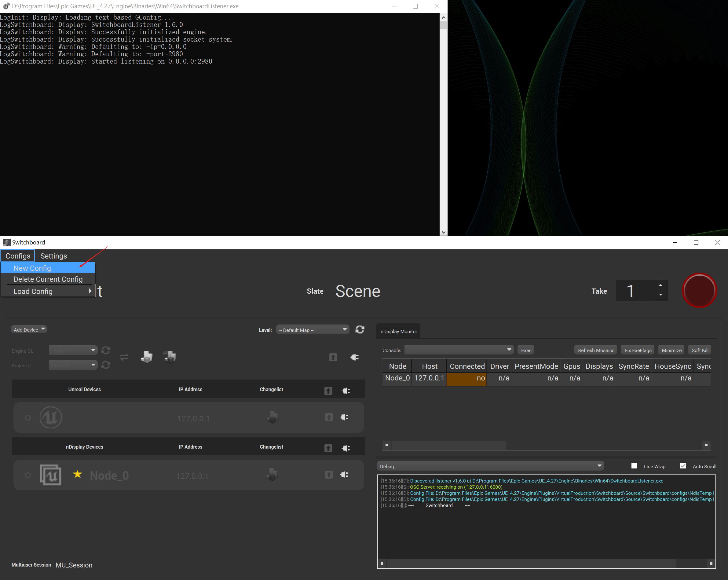Image resolution: width=728 pixels, height=580 pixels.
Task: Edit the Take number field
Action: point(635,291)
